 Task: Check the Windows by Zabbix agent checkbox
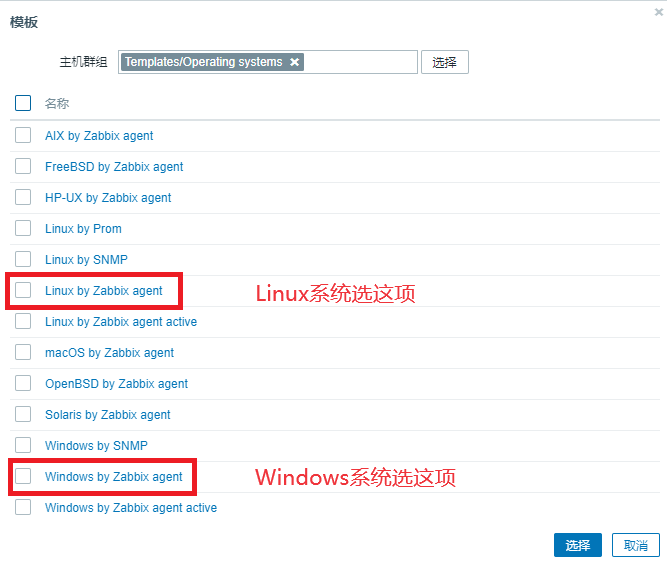point(23,476)
